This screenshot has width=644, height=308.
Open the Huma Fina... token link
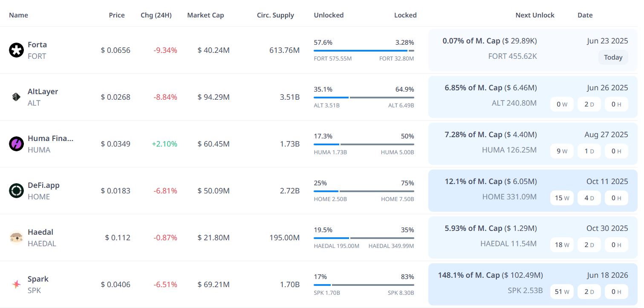click(x=50, y=138)
